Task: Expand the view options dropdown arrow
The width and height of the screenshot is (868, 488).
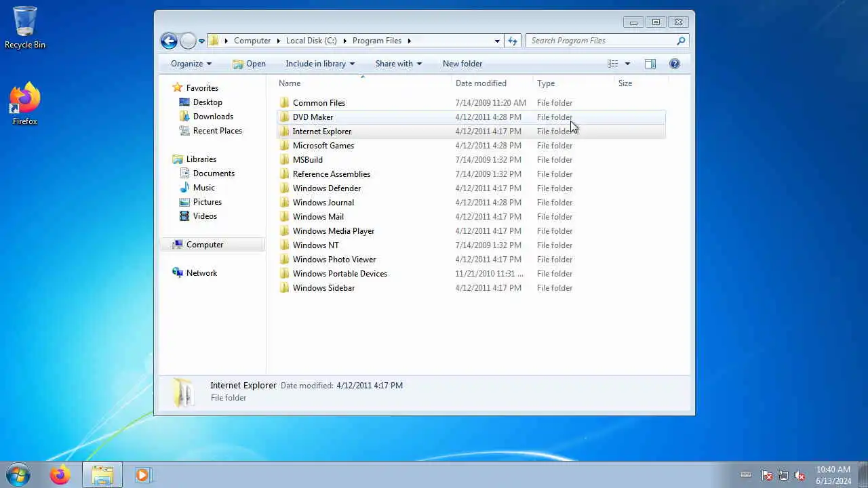Action: coord(627,64)
